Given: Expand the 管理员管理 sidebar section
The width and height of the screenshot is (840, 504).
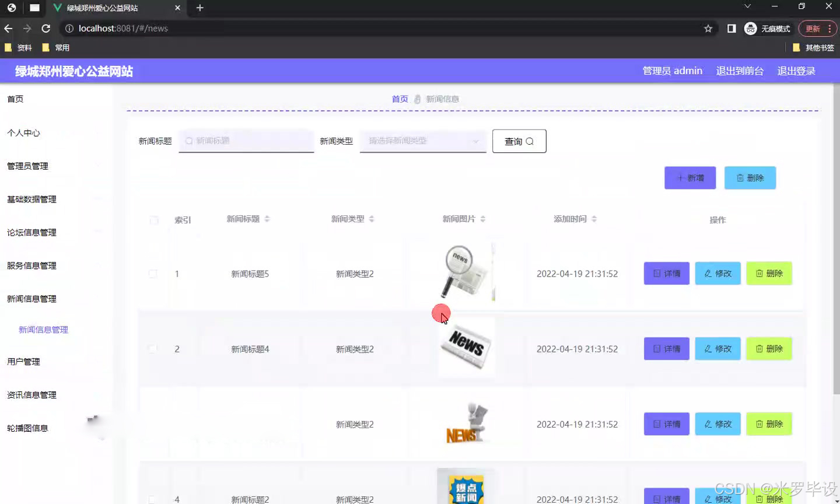Looking at the screenshot, I should click(32, 166).
